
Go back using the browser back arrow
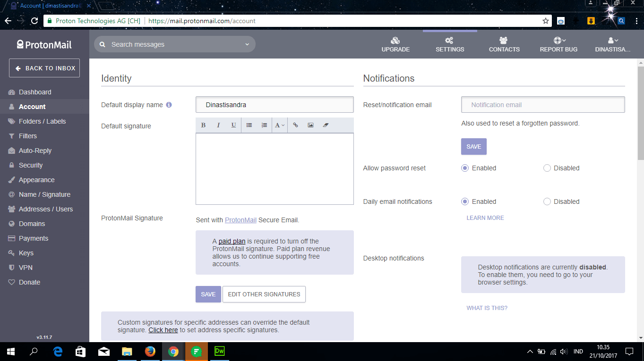pyautogui.click(x=8, y=21)
